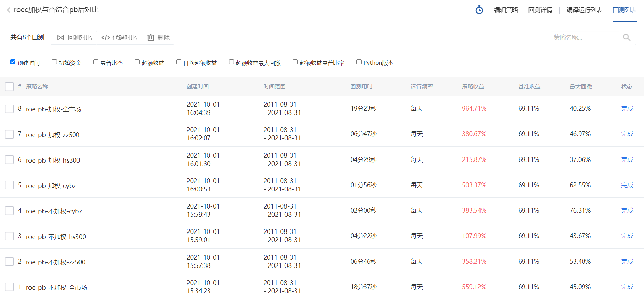Click 完成 status link for roe pb-加权-cybz
644x297 pixels.
pyautogui.click(x=627, y=185)
